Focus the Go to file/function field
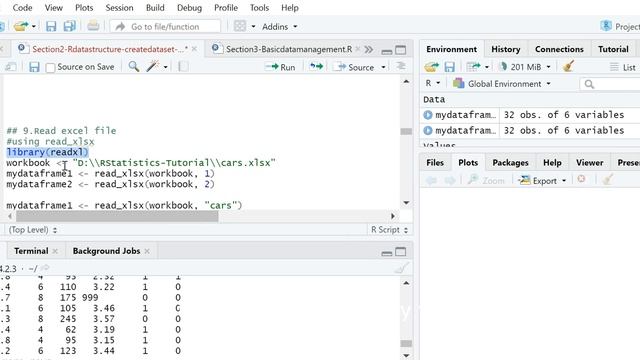This screenshot has height=360, width=640. 165,27
